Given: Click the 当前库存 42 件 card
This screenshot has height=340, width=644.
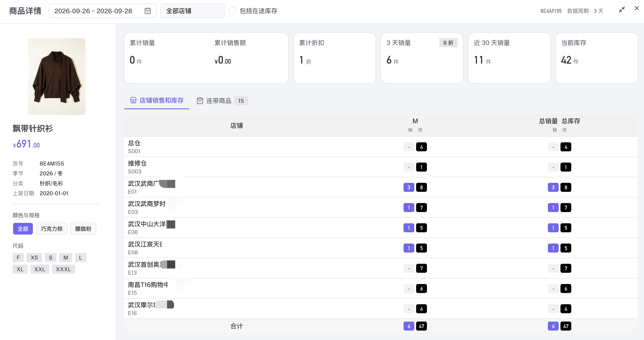Looking at the screenshot, I should click(x=596, y=58).
